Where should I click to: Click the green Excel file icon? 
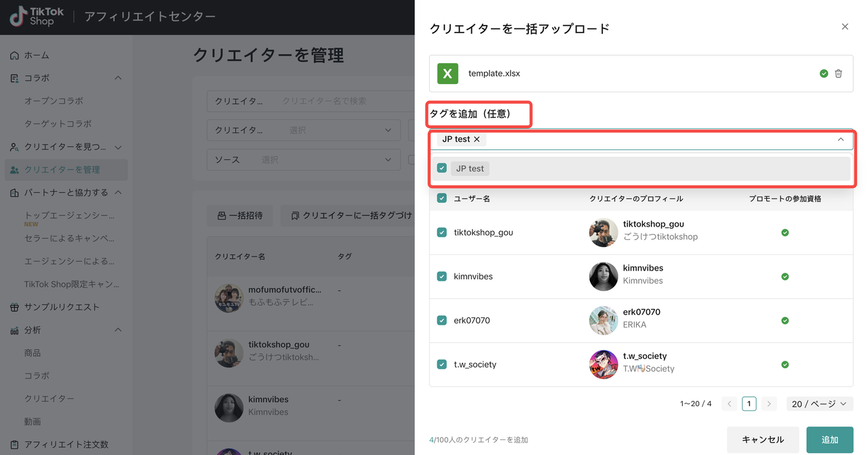(x=448, y=73)
